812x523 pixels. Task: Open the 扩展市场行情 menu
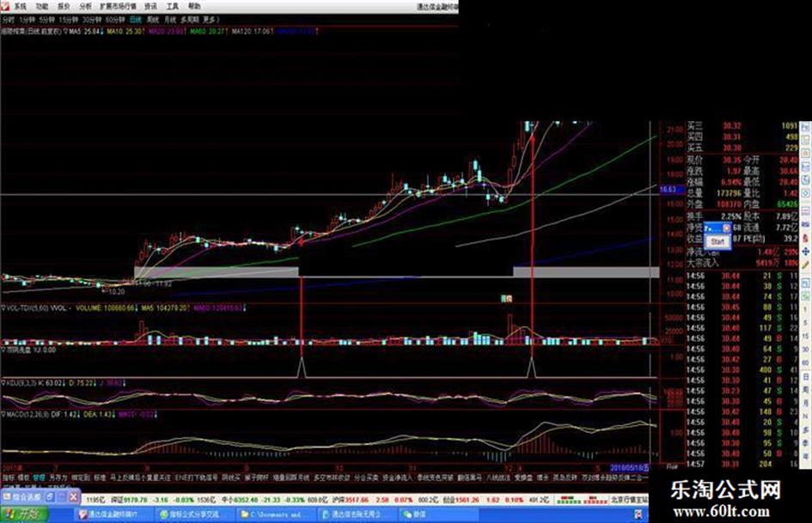[x=118, y=6]
